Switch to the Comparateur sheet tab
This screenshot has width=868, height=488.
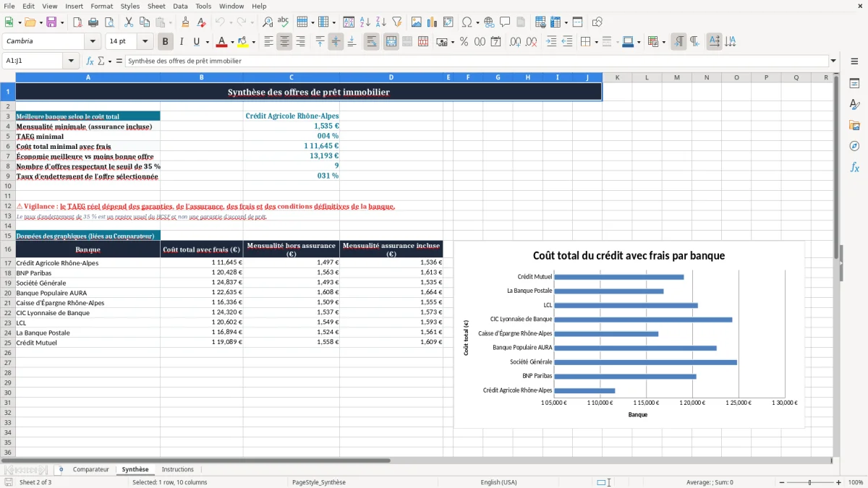click(90, 470)
